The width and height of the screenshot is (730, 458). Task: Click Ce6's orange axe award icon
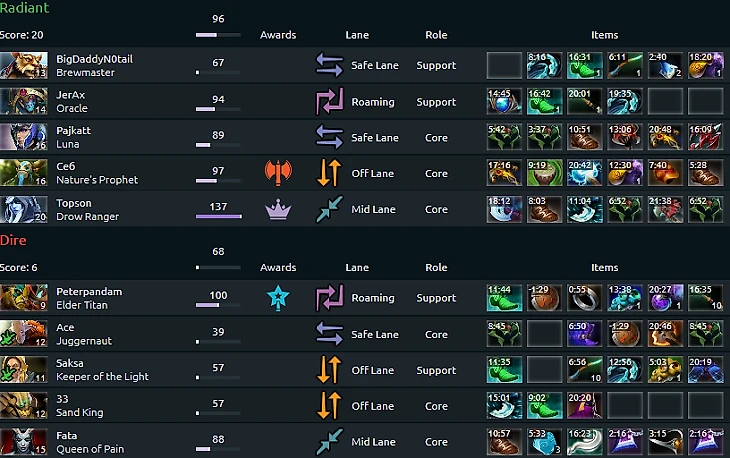coord(278,172)
